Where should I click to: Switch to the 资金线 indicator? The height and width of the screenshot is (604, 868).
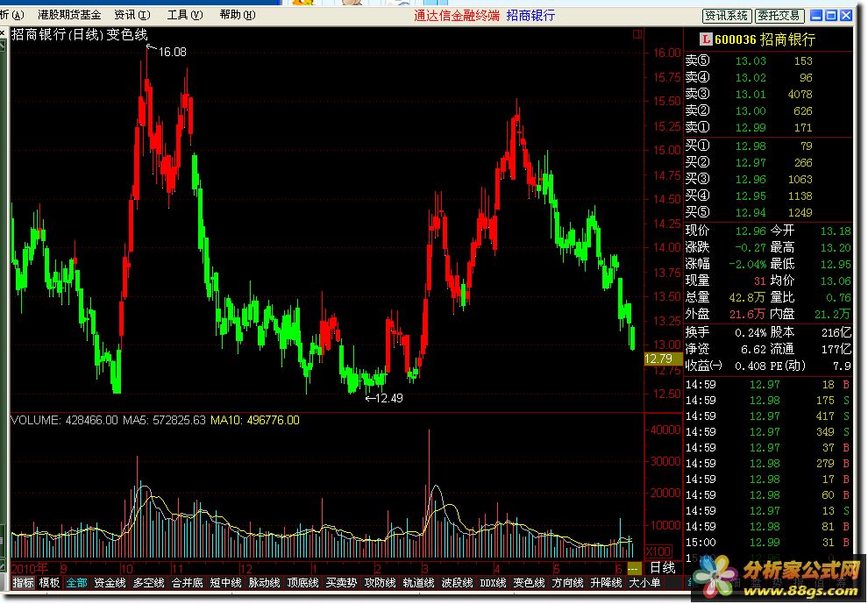110,583
